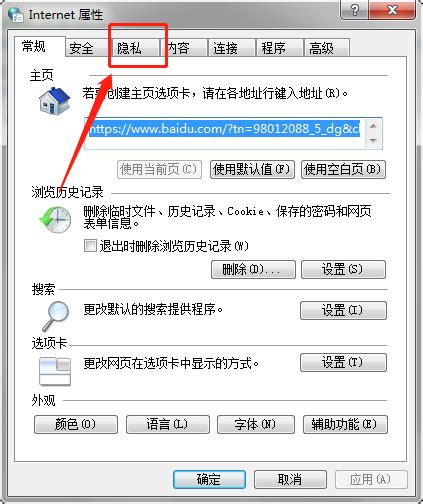The height and width of the screenshot is (504, 423).
Task: Click the question mark help button
Action: click(x=354, y=10)
